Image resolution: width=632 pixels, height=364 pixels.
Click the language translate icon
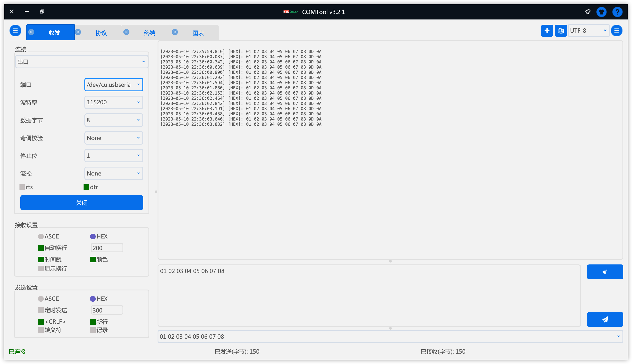[561, 31]
